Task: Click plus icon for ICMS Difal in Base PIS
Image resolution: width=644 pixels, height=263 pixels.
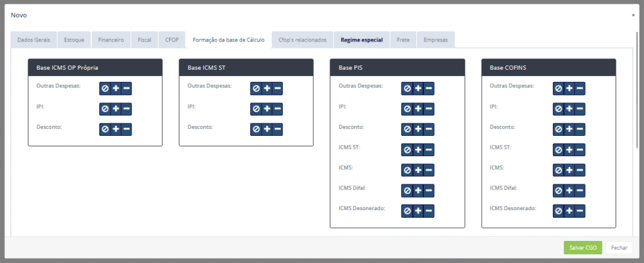Action: coord(418,190)
